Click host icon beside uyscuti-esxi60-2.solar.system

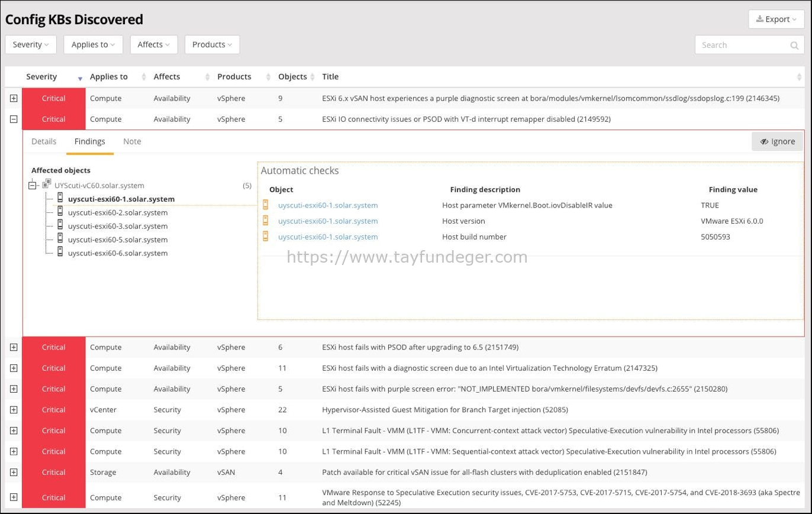point(60,212)
